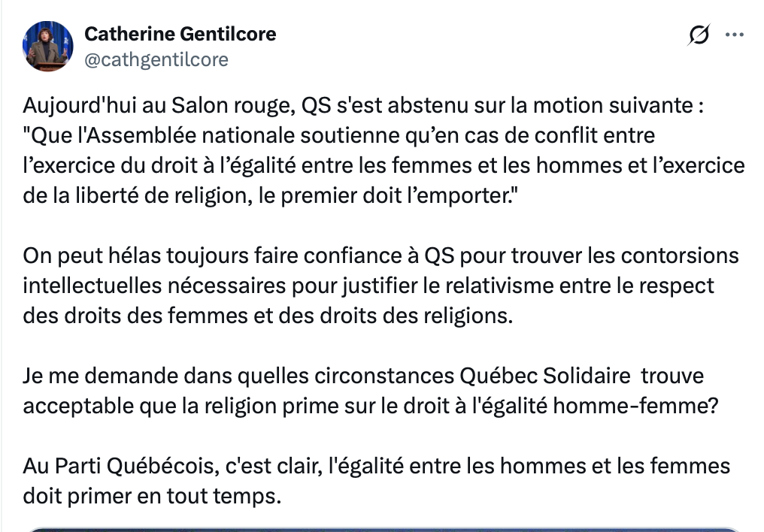Click Catherine Gentilcore's profile avatar
The height and width of the screenshot is (532, 764).
click(x=48, y=47)
